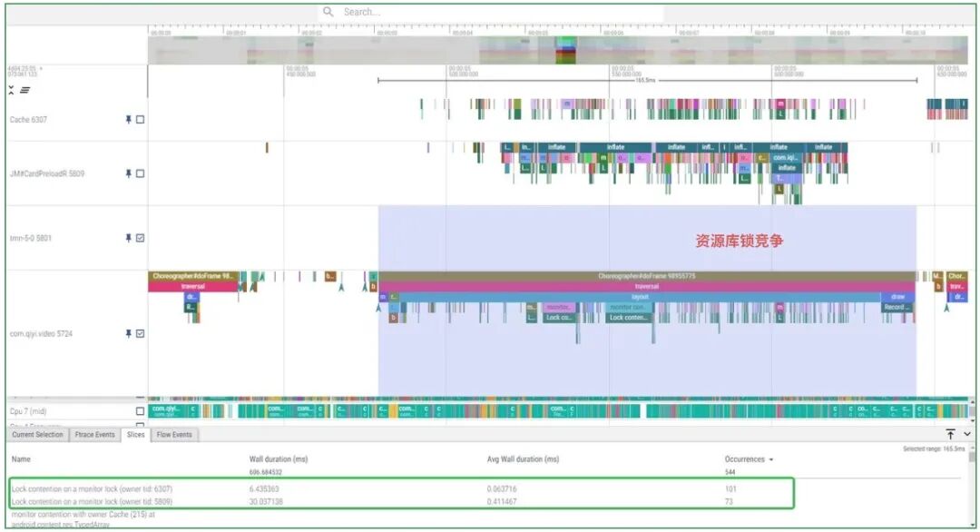Check the Cpu 7 (mid) track checkbox
This screenshot has height=532, width=980.
[140, 411]
